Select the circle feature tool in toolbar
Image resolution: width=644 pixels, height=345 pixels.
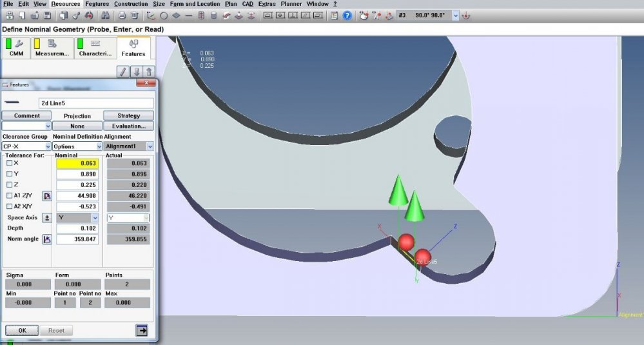point(164,15)
